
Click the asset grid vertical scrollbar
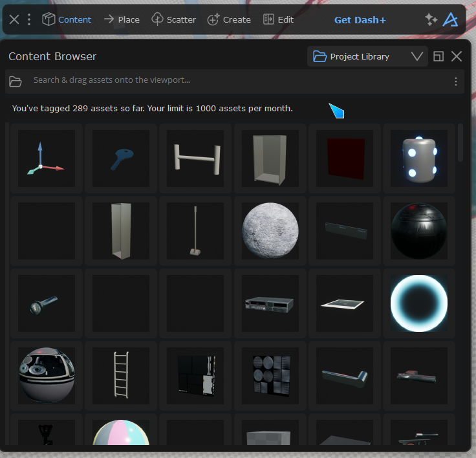coord(460,143)
